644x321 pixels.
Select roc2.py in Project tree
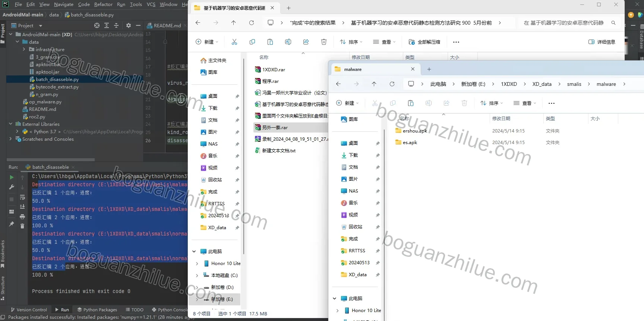34,116
